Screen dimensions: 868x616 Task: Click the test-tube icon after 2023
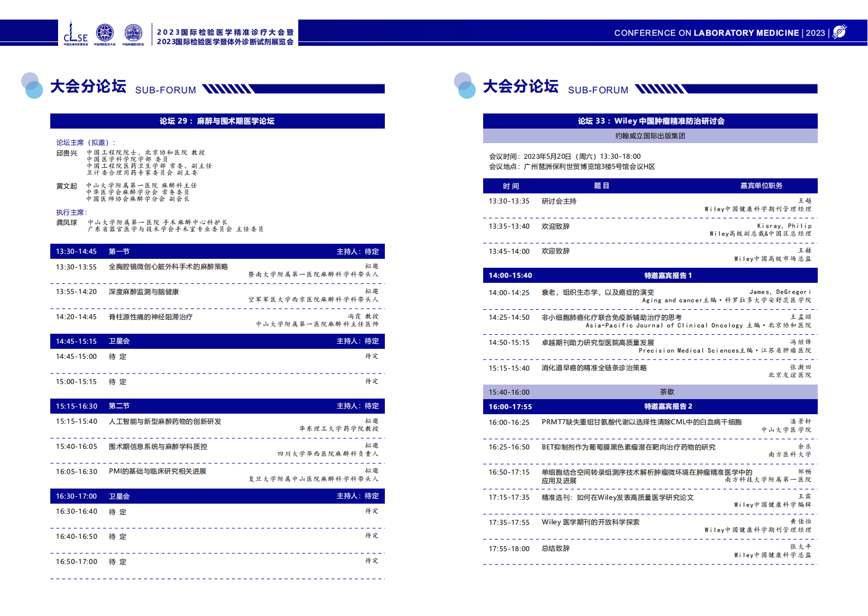pos(840,32)
